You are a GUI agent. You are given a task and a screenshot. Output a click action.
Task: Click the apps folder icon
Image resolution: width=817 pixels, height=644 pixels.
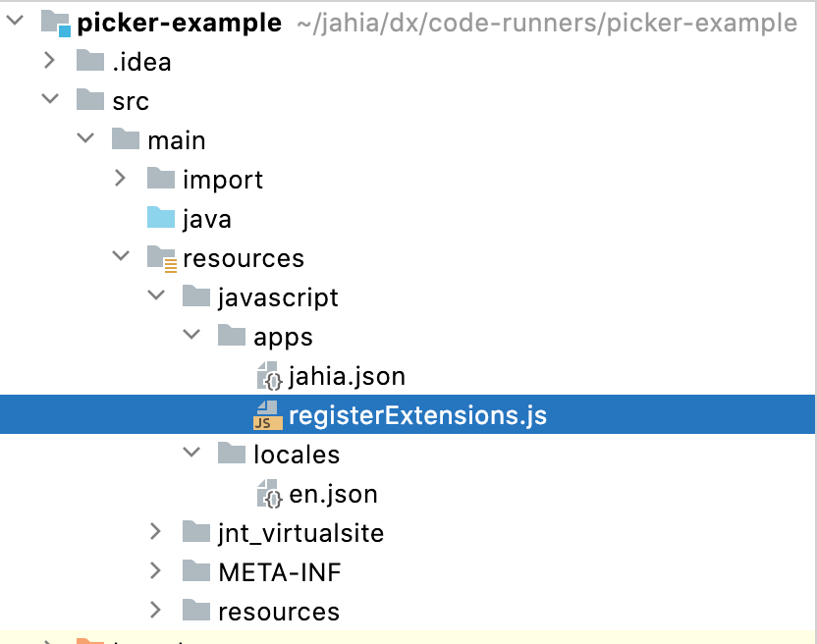point(234,336)
